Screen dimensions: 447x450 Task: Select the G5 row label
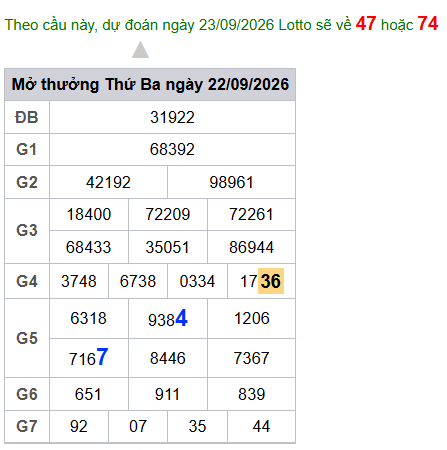coord(27,338)
